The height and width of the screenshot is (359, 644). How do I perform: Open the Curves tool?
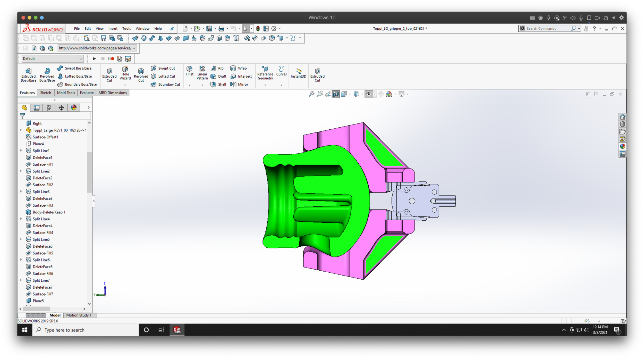(281, 71)
